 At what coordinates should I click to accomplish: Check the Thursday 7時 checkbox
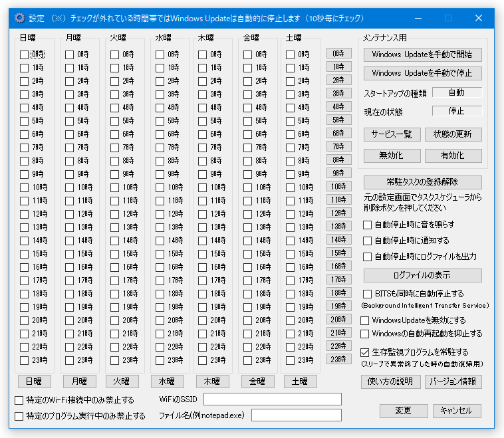pyautogui.click(x=203, y=148)
